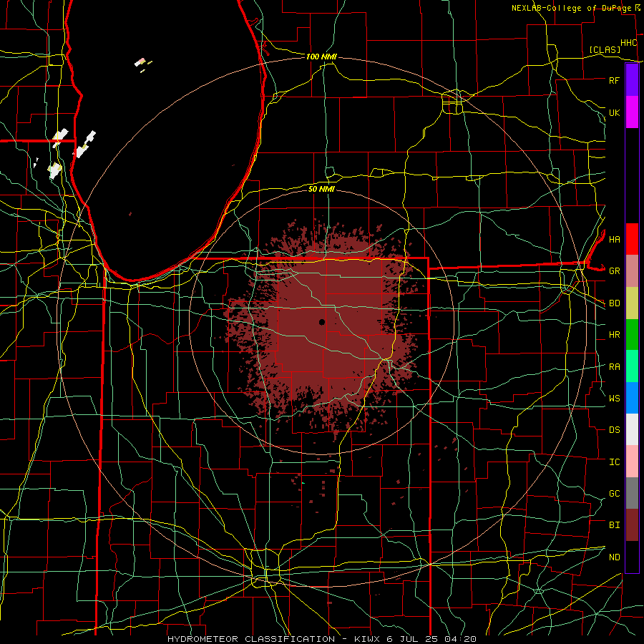
Task: Click the HA red color swatch
Action: [x=632, y=239]
